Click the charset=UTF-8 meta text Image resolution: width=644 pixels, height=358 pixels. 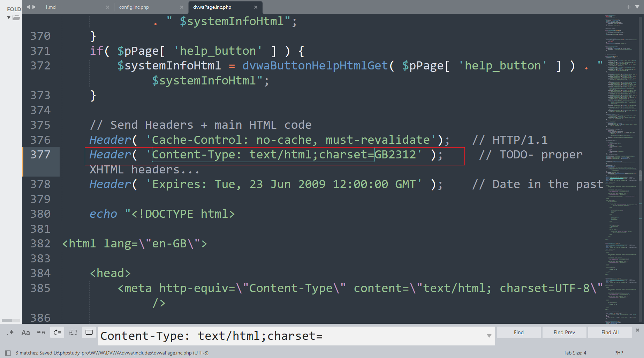(x=545, y=288)
